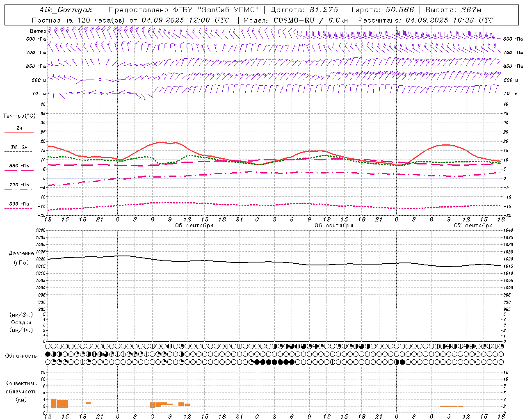Click the 'Модель COSMO-RU / 6.6км' label
Viewport: 525px width, 420px height.
pyautogui.click(x=296, y=20)
